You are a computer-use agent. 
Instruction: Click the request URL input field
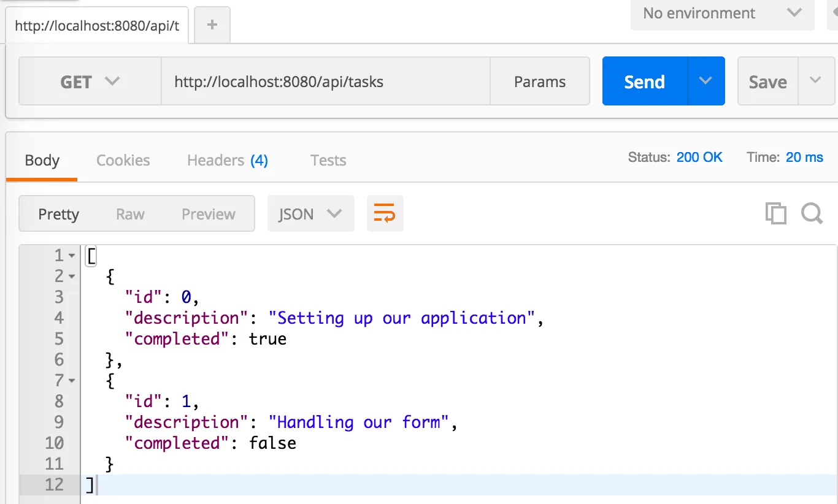coord(325,80)
